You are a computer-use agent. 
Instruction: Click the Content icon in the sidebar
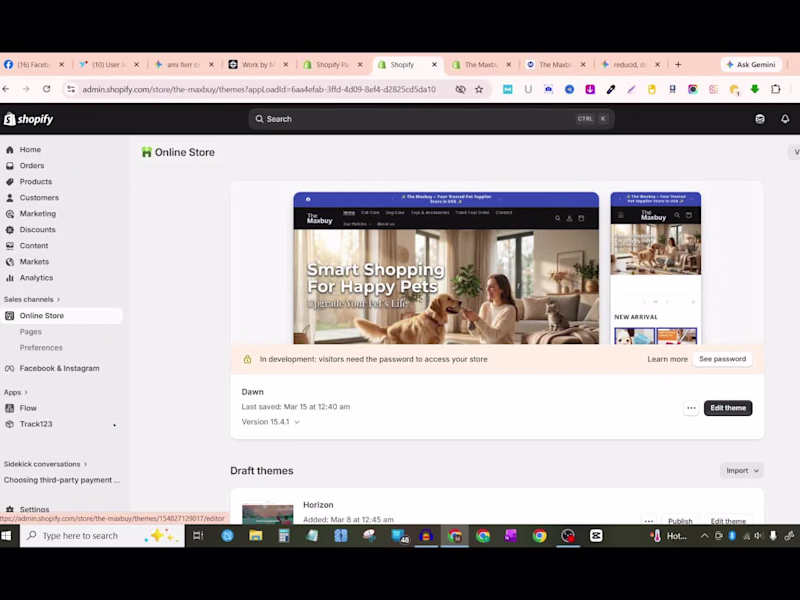pos(10,245)
